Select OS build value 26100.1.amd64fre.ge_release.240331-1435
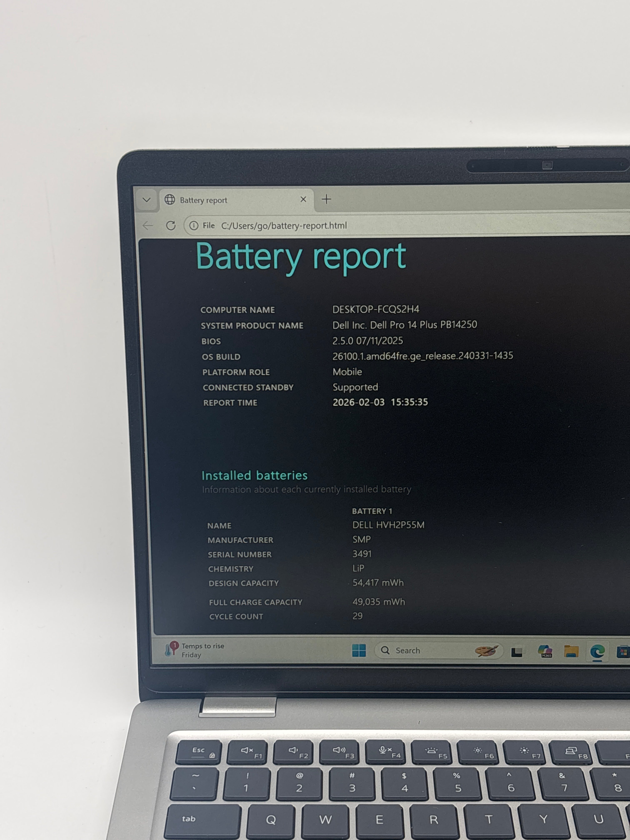 (423, 356)
